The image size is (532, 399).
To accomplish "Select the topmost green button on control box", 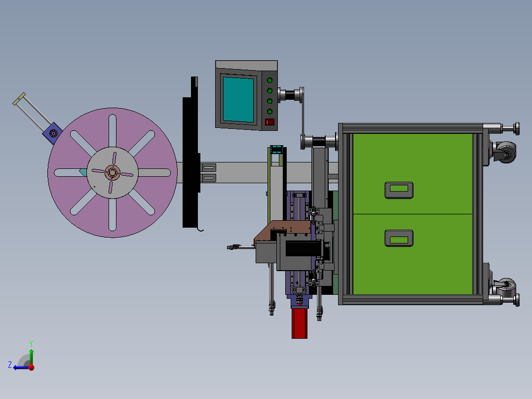I will pos(270,80).
